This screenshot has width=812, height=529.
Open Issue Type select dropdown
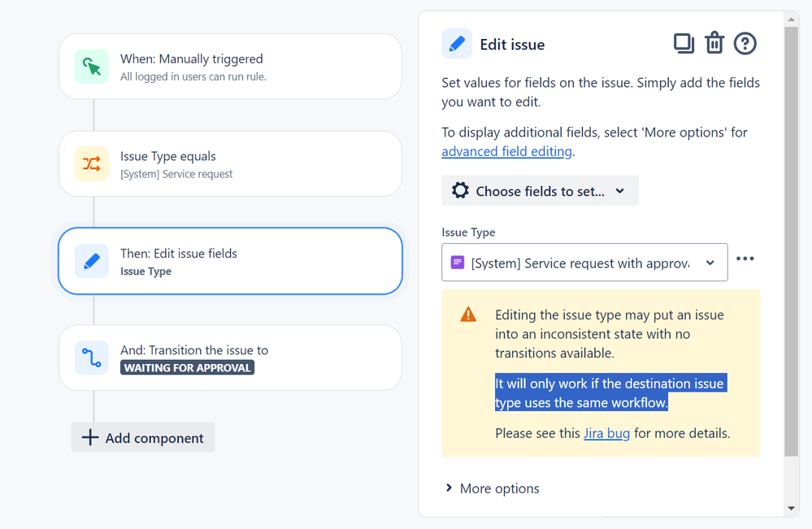pos(584,262)
